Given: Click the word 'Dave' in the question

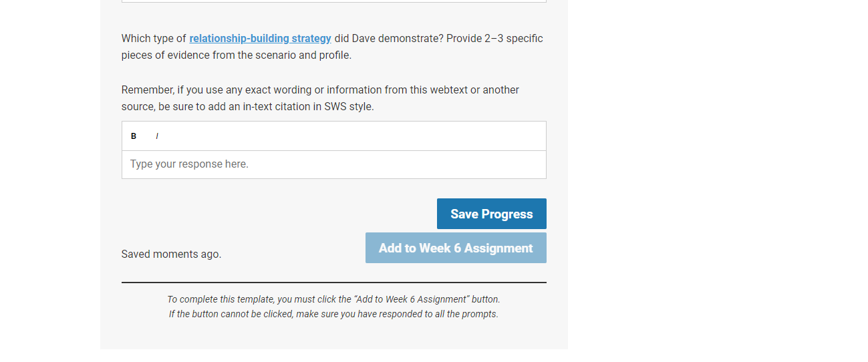Looking at the screenshot, I should point(364,39).
